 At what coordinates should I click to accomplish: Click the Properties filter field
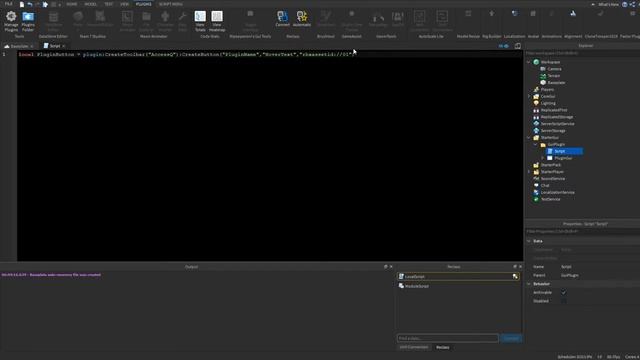pyautogui.click(x=582, y=231)
